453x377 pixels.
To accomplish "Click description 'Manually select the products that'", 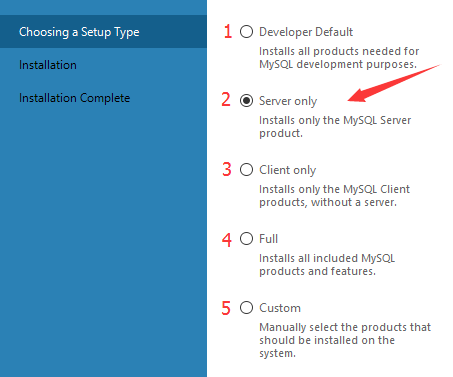I will (x=345, y=327).
